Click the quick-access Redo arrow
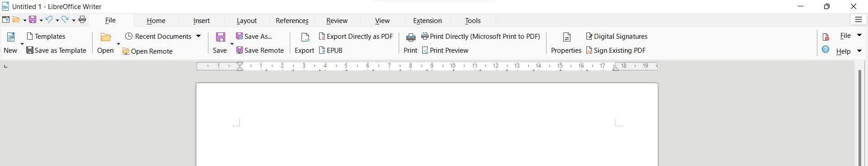 65,19
